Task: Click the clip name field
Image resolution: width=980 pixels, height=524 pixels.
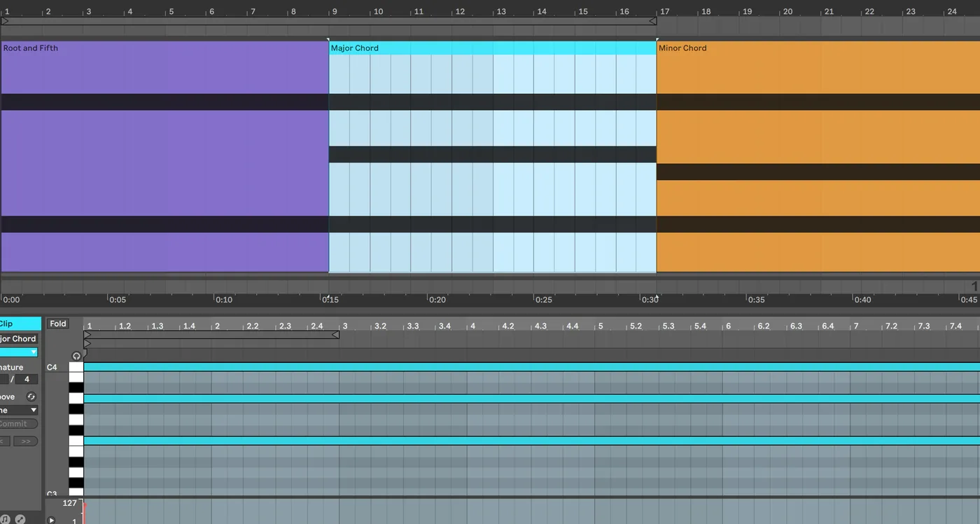Action: [x=19, y=339]
